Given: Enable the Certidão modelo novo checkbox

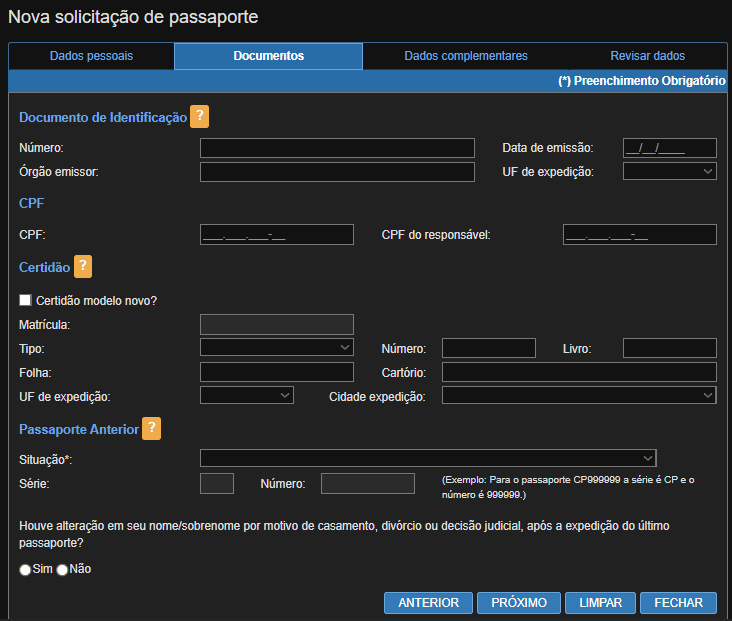Looking at the screenshot, I should (x=25, y=300).
